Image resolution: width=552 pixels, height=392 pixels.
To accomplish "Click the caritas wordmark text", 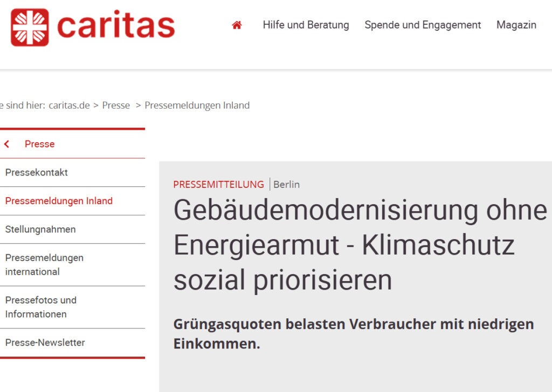I will 115,26.
